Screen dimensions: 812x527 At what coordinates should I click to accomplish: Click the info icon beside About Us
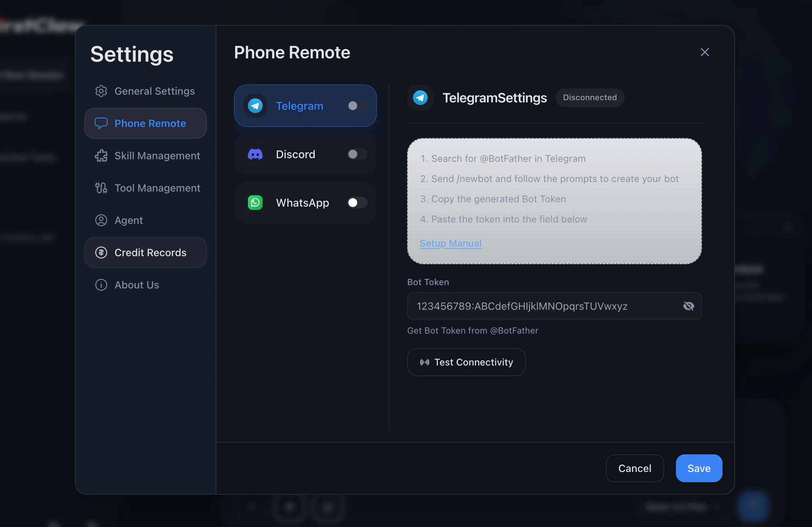[x=101, y=285]
